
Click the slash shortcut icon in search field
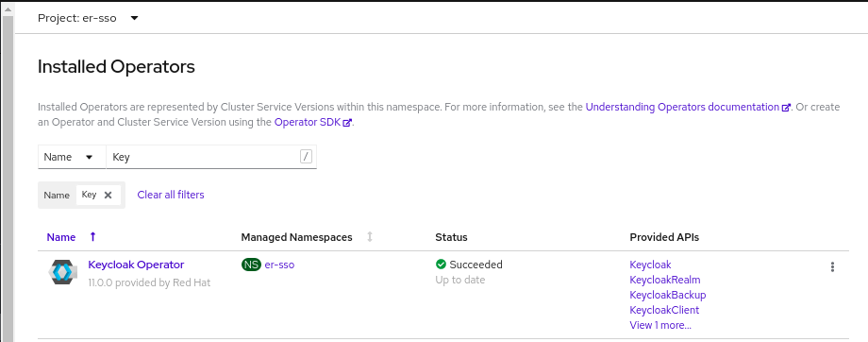tap(306, 157)
